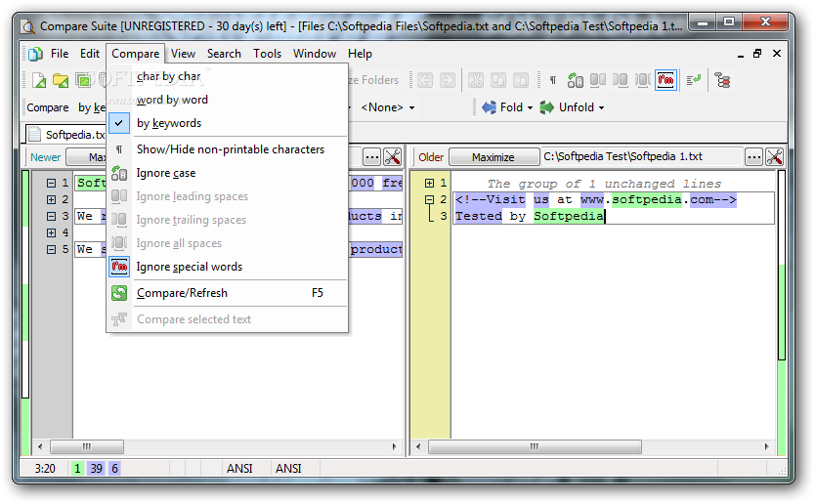Image resolution: width=815 pixels, height=504 pixels.
Task: Open the Window menu
Action: 315,54
